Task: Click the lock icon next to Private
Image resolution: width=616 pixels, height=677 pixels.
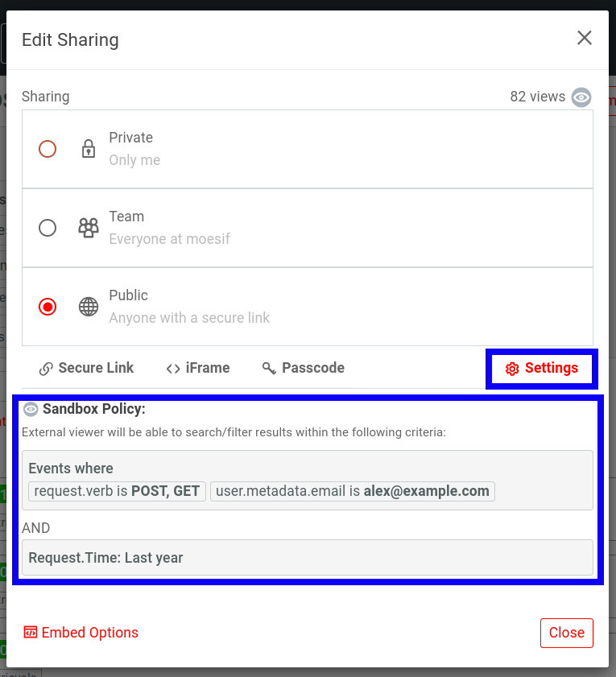Action: tap(88, 148)
